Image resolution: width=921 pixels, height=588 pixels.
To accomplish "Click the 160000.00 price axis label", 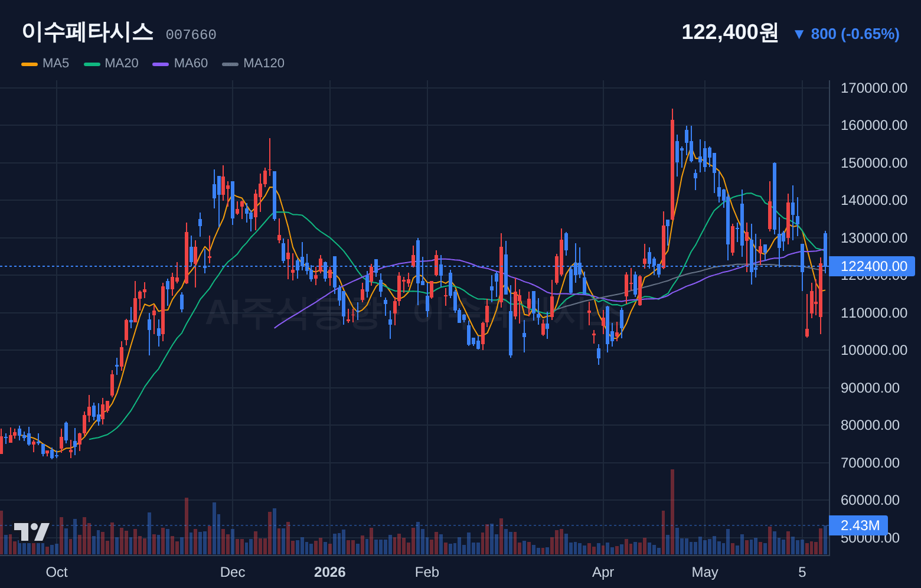I will click(x=874, y=125).
